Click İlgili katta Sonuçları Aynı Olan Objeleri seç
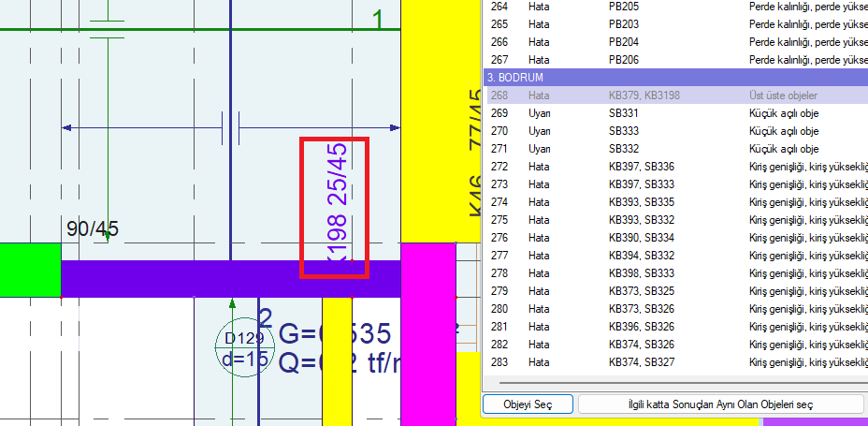The image size is (868, 426). (x=718, y=404)
